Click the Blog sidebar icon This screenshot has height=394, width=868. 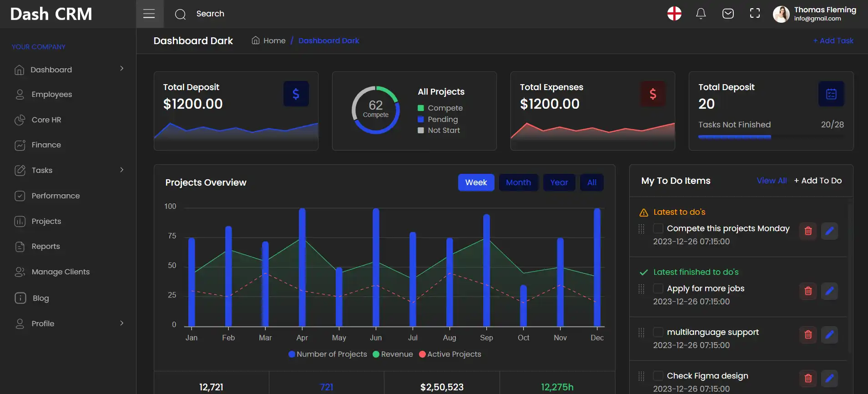click(20, 298)
